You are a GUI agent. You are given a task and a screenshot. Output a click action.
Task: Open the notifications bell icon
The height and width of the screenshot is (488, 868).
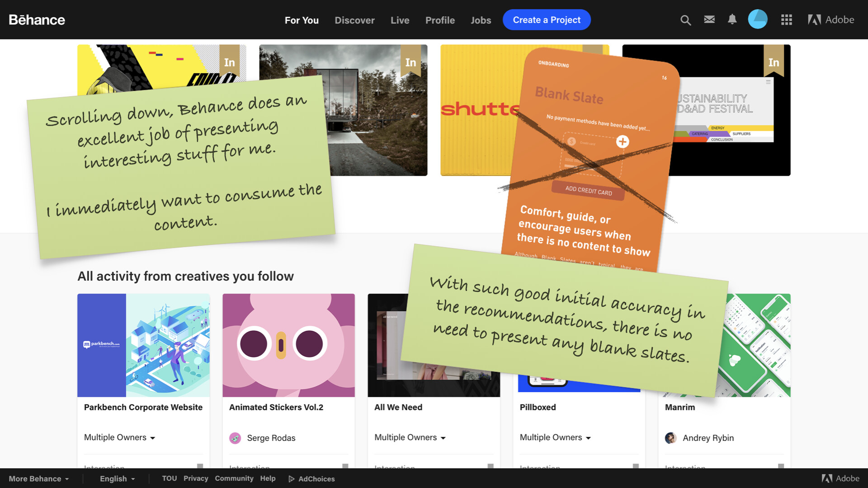point(732,19)
